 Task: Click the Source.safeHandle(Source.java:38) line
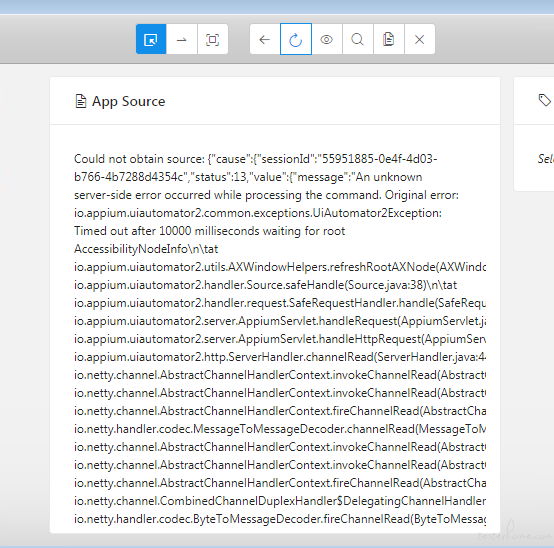265,285
